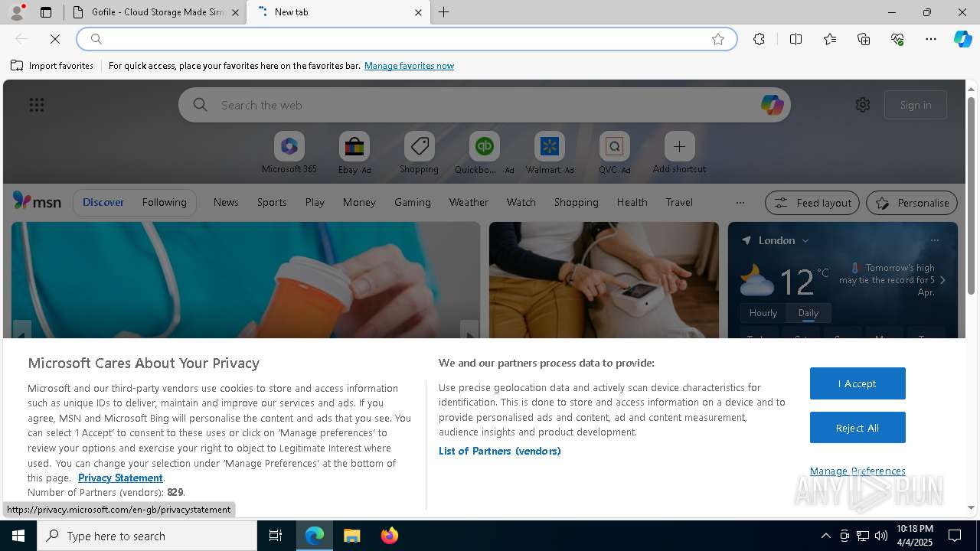Viewport: 980px width, 551px height.
Task: Add this page to favorites star
Action: tap(718, 39)
